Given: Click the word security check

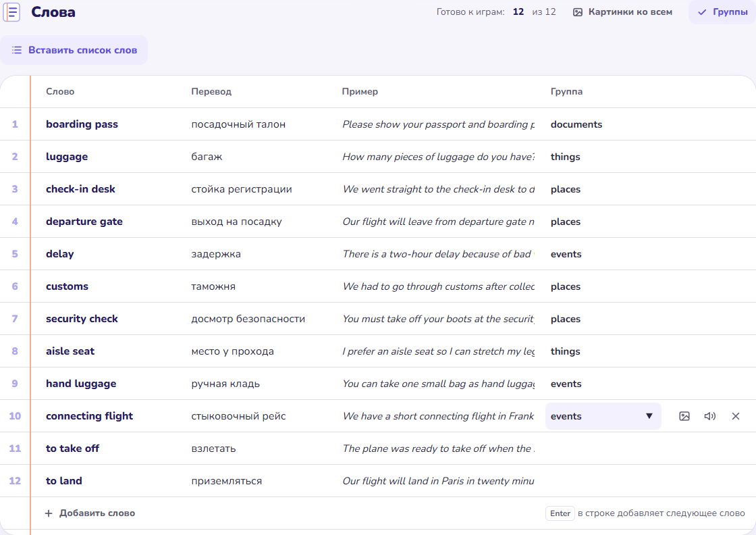Looking at the screenshot, I should pos(82,319).
